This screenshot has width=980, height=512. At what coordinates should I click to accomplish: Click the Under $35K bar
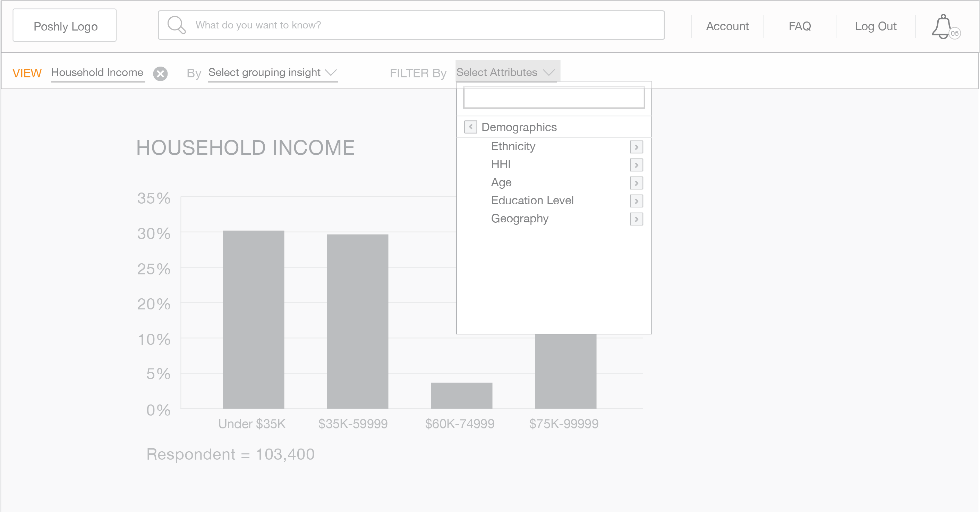pos(253,319)
